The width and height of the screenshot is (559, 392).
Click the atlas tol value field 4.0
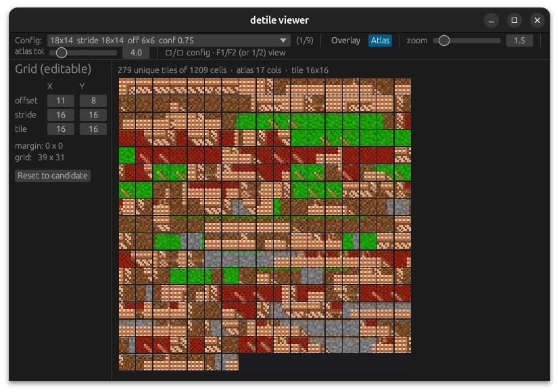(x=136, y=53)
